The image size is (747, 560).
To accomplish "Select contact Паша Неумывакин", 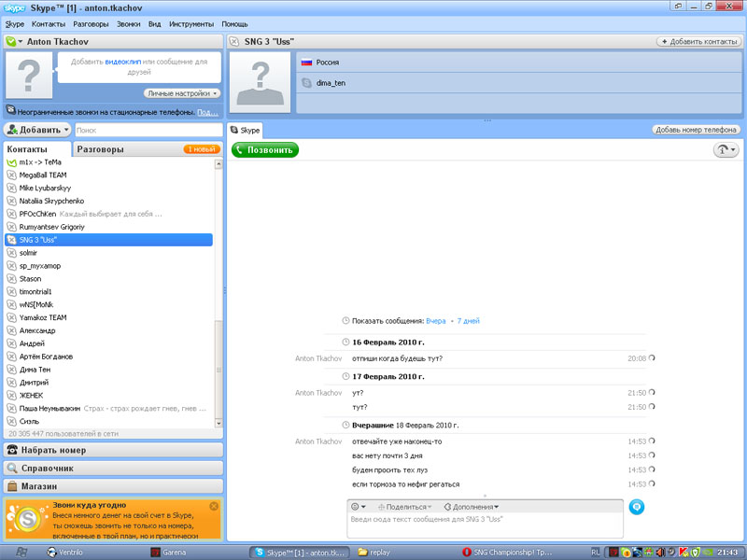I will click(109, 408).
